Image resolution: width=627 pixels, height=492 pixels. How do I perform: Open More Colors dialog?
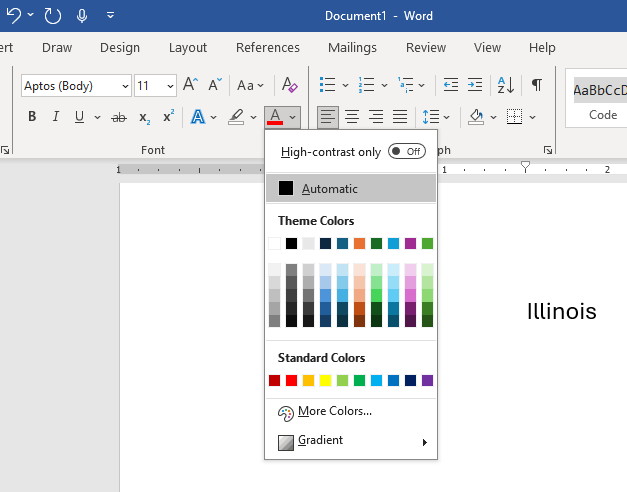pos(335,411)
